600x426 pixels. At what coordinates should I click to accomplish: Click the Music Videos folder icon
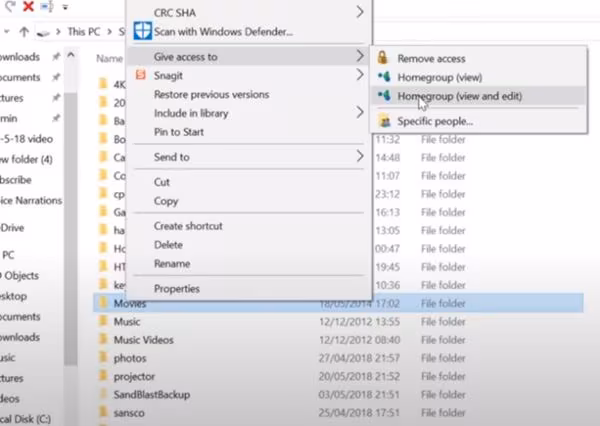pyautogui.click(x=103, y=340)
